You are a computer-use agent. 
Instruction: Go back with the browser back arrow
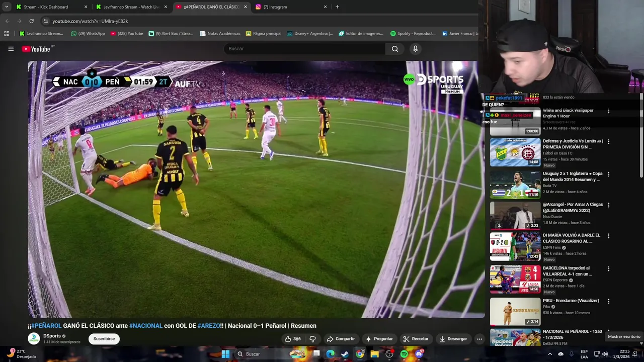coord(7,21)
